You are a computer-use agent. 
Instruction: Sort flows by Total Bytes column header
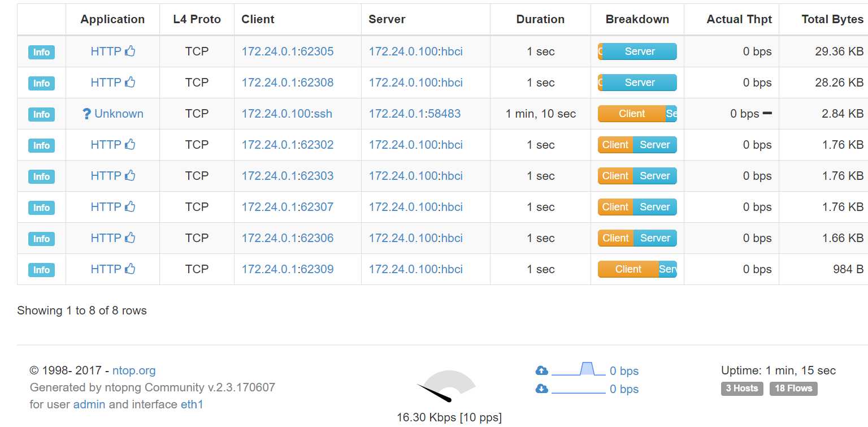point(832,19)
